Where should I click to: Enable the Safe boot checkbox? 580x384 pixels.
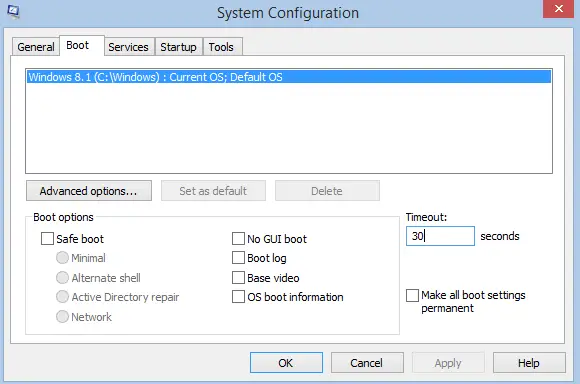click(47, 239)
